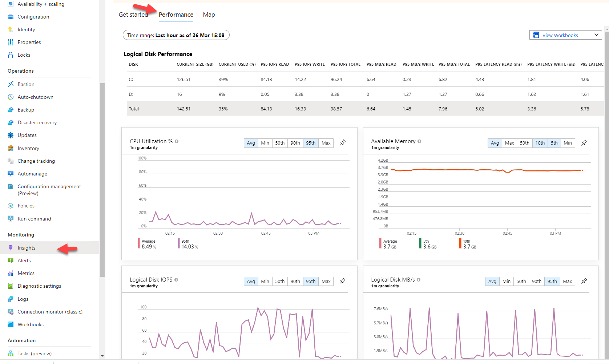Enable Min aggregation on Logical Disk IOPS

[x=265, y=281]
